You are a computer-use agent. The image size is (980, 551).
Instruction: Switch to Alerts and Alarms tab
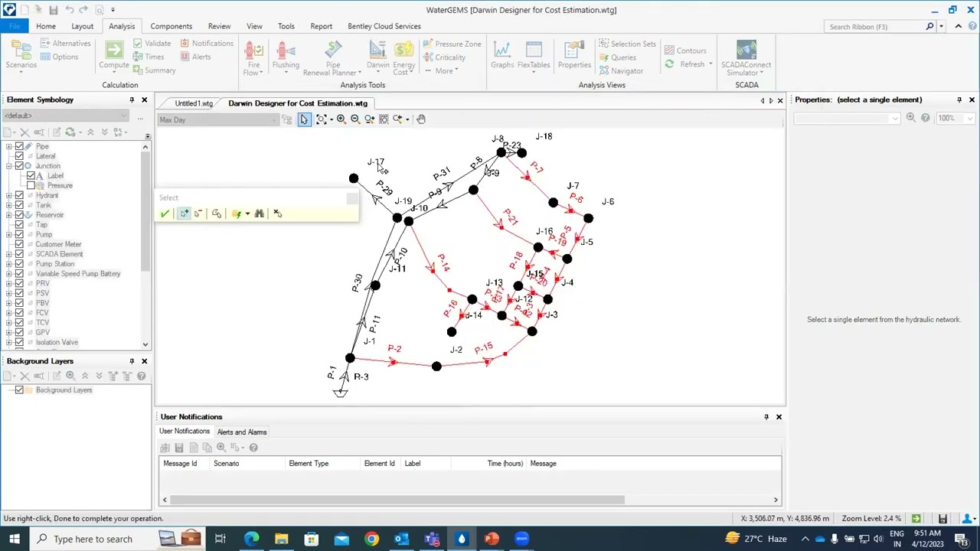coord(242,432)
